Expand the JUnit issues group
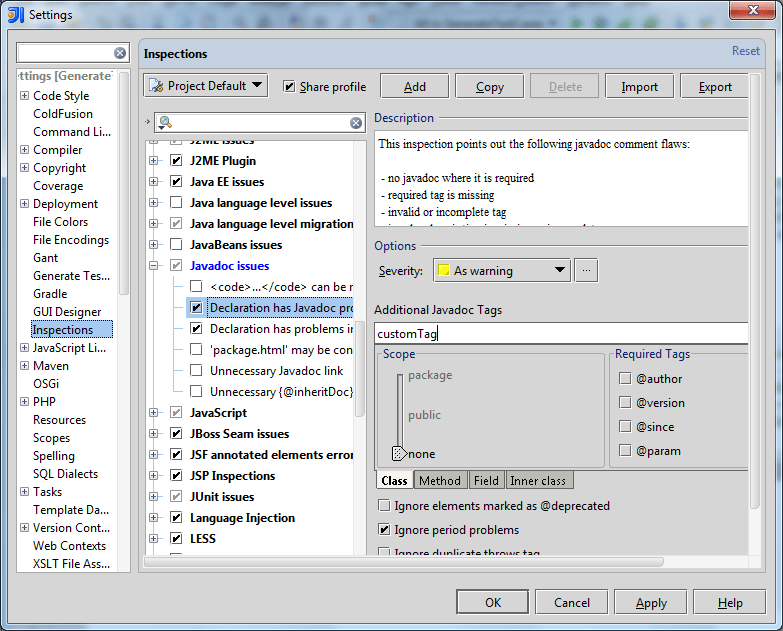This screenshot has height=631, width=783. pos(153,496)
